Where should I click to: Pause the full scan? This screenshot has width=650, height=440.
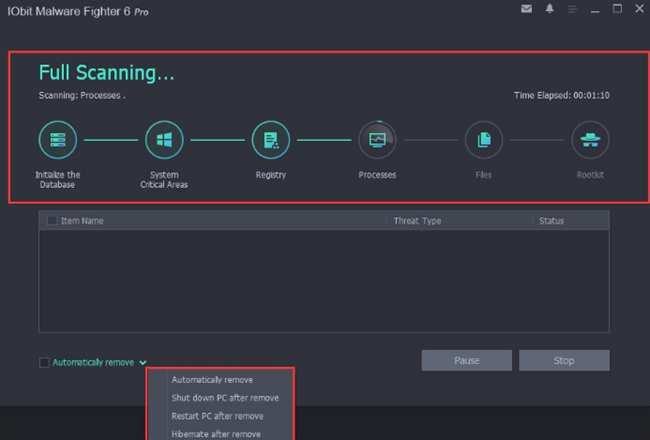click(x=467, y=360)
